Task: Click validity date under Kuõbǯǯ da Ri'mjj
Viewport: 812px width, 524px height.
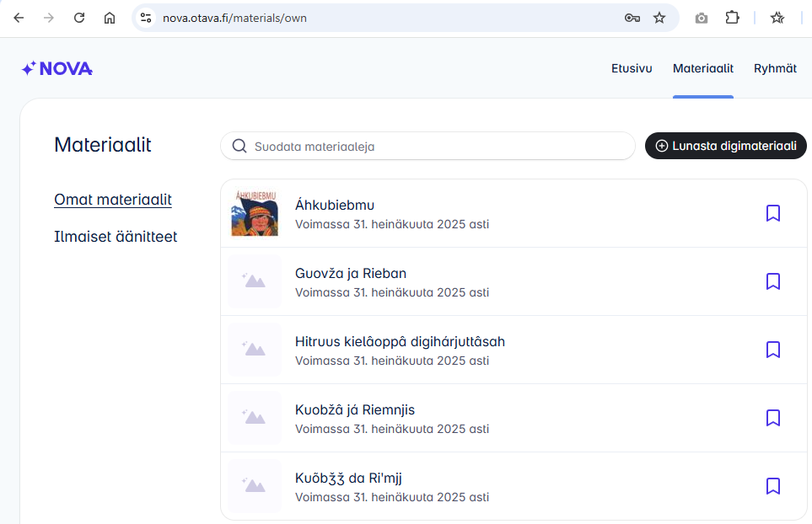Action: (x=392, y=497)
